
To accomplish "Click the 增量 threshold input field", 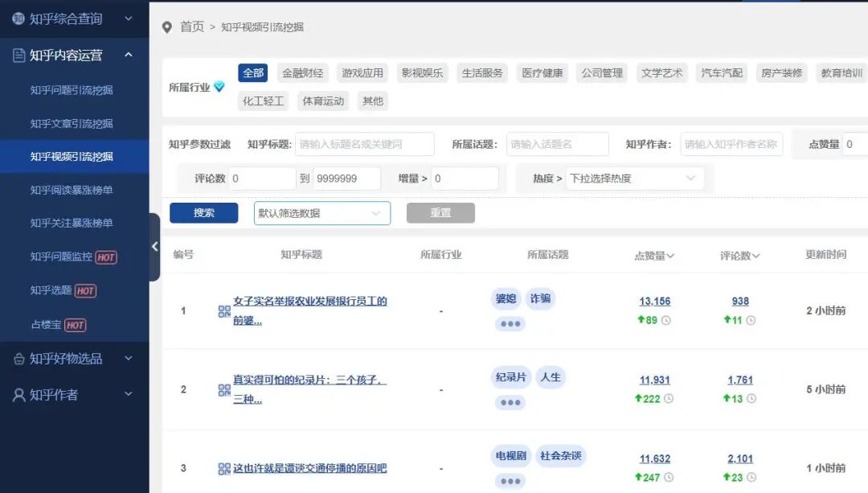I will (x=465, y=179).
